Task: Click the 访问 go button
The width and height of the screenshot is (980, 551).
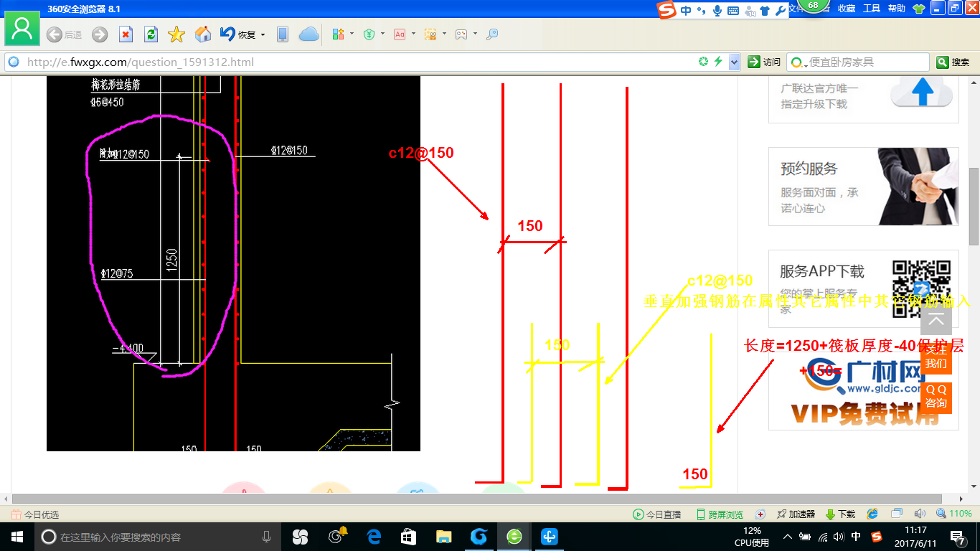Action: [764, 62]
